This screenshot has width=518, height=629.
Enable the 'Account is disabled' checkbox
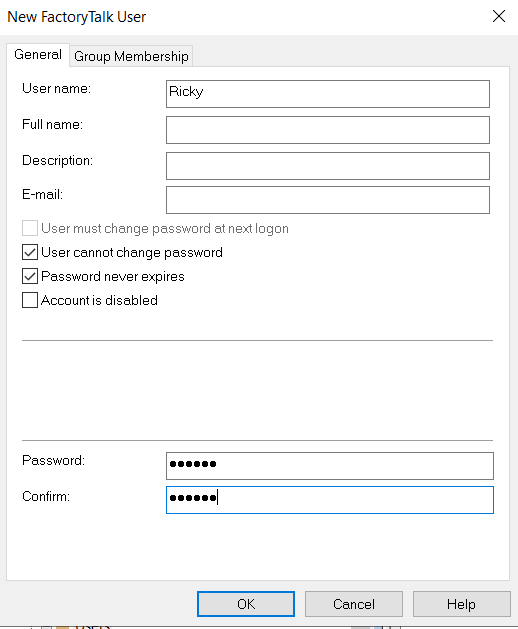pos(30,300)
